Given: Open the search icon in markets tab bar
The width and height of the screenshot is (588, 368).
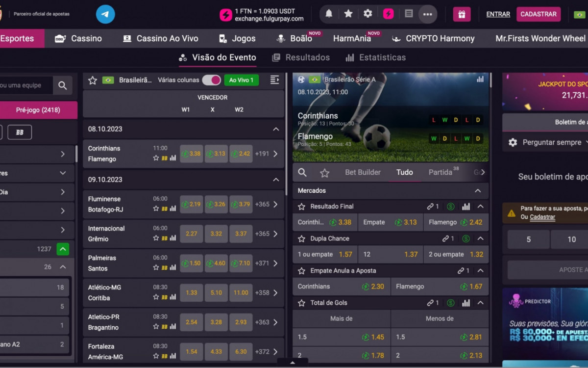Looking at the screenshot, I should point(302,172).
